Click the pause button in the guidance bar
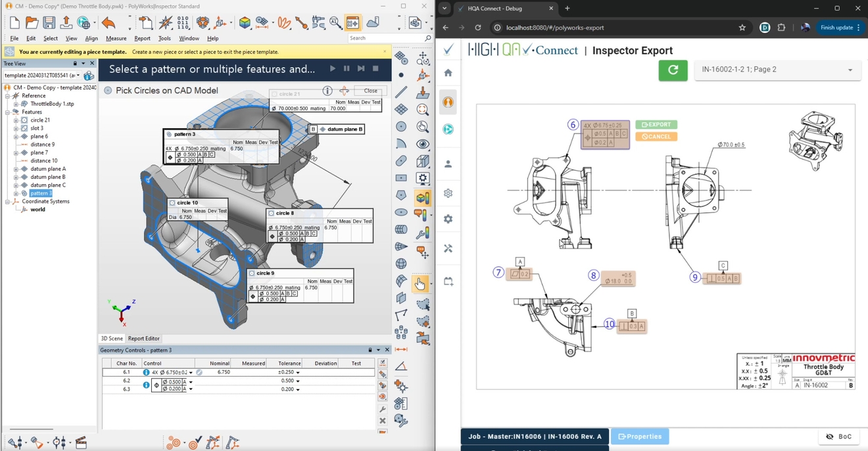This screenshot has height=451, width=868. coord(347,68)
